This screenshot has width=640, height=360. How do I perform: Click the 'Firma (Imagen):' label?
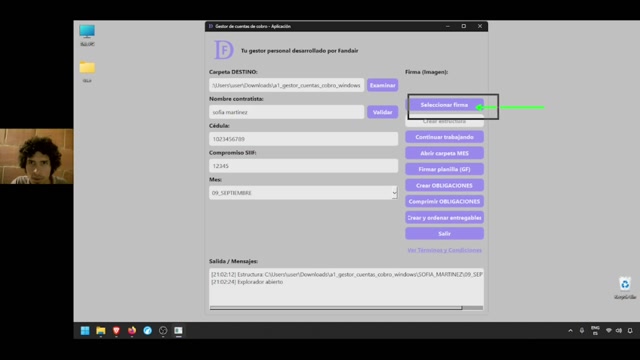(x=427, y=72)
